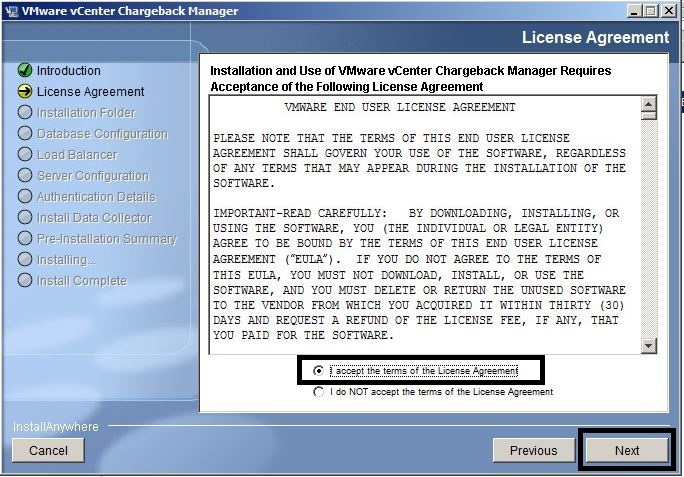
Task: Cancel the installation
Action: tap(48, 450)
